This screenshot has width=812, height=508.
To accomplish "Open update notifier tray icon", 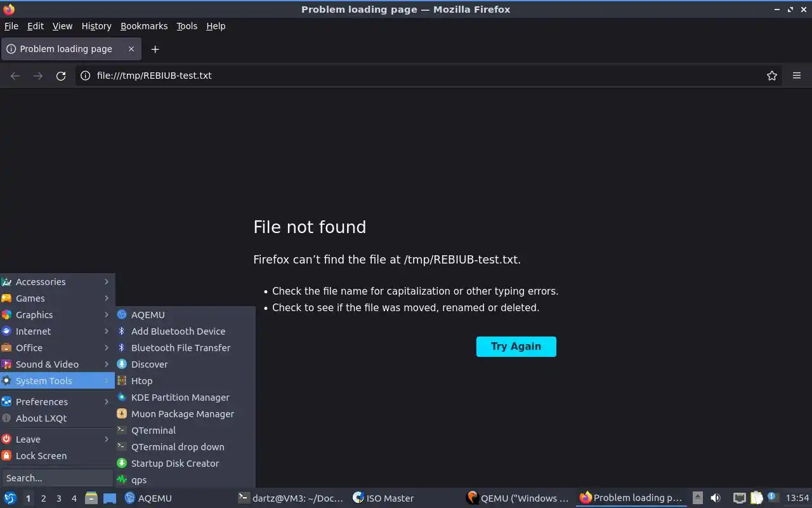I will coord(773,498).
